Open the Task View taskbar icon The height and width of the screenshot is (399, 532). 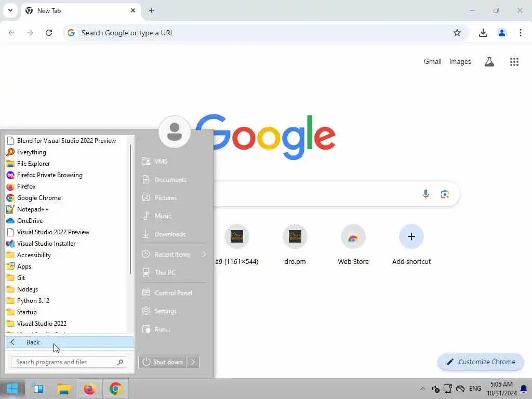(37, 389)
